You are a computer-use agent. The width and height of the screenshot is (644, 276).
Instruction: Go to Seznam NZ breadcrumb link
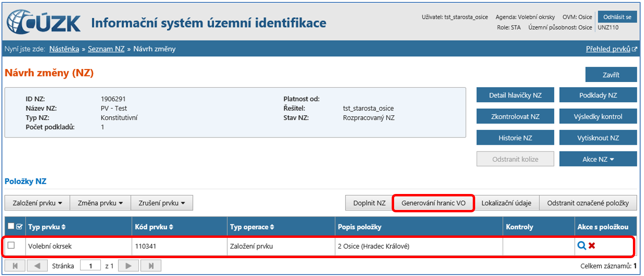point(106,49)
